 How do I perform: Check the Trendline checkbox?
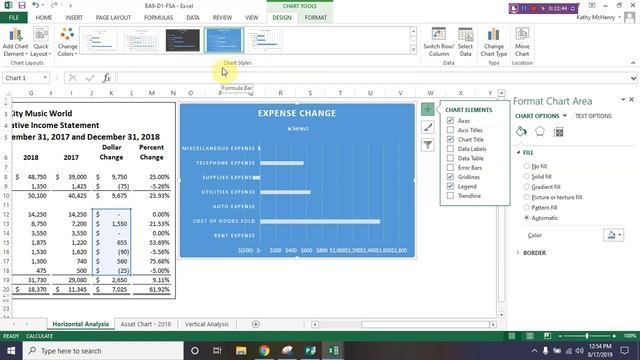(x=450, y=196)
